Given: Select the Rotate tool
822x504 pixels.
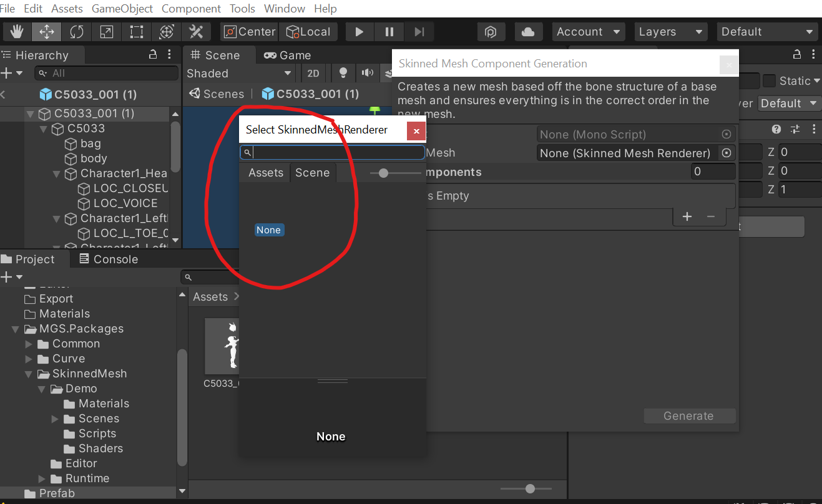Looking at the screenshot, I should pyautogui.click(x=77, y=32).
